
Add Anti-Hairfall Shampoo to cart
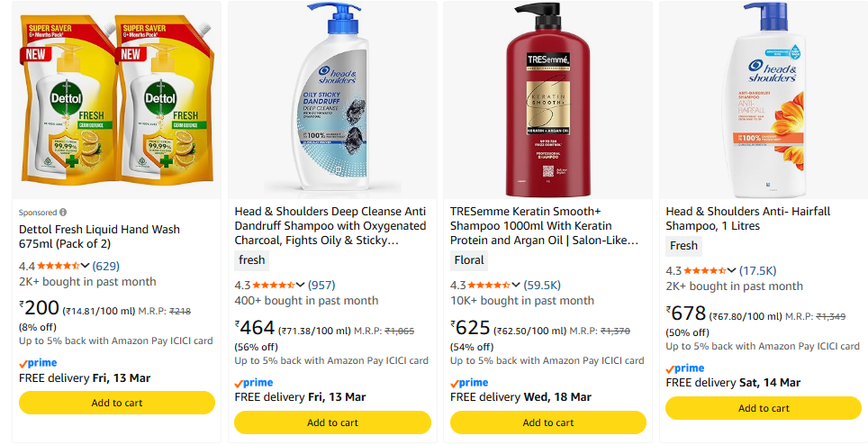click(764, 408)
